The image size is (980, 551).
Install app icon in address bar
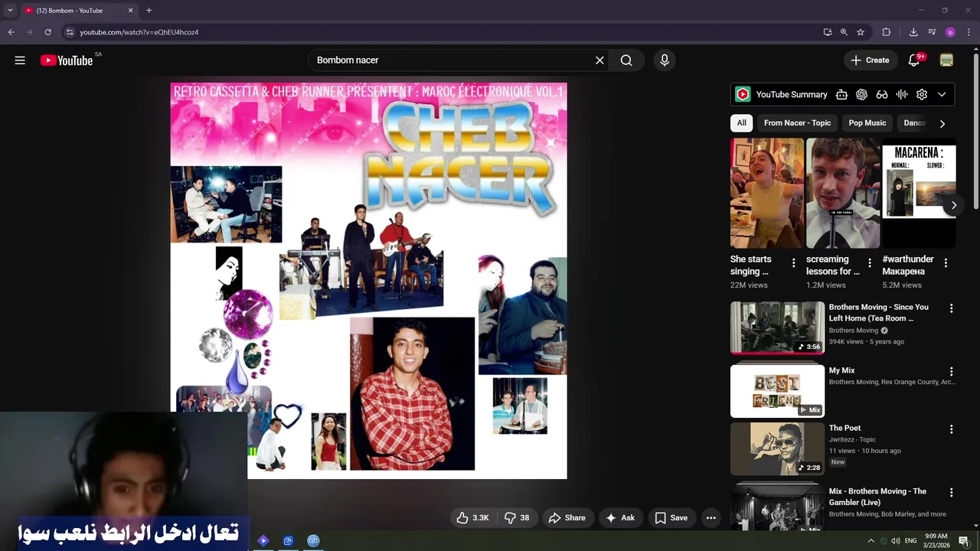coord(828,32)
